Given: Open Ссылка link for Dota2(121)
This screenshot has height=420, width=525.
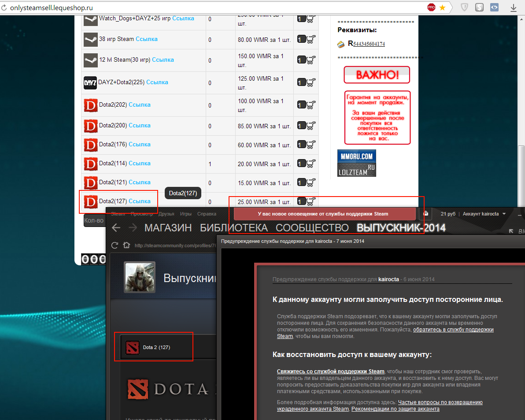Looking at the screenshot, I should click(140, 182).
